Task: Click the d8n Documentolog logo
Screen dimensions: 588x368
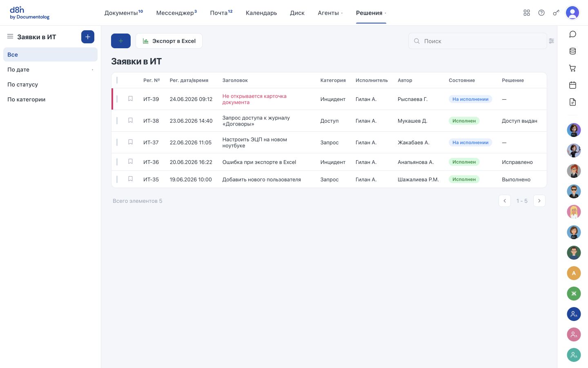Action: pyautogui.click(x=29, y=13)
